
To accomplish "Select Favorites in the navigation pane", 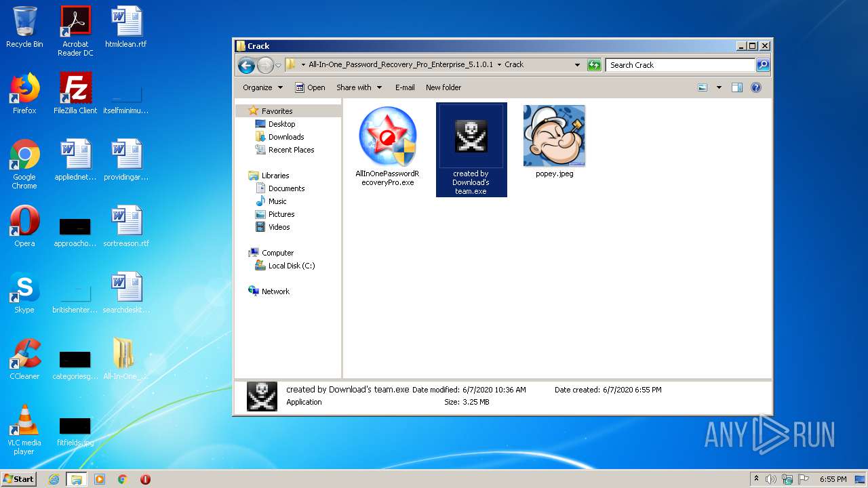I will point(277,111).
